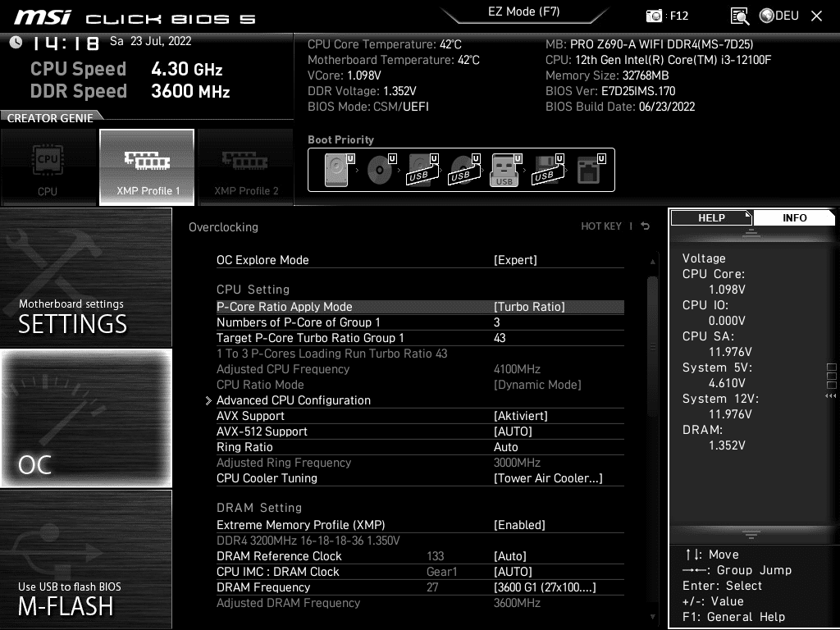
Task: Change the AVX Support [Aktiviert] setting
Action: click(x=420, y=416)
